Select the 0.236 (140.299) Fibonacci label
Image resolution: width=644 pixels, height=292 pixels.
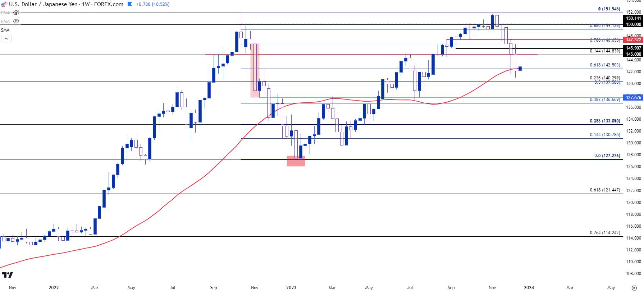tap(605, 78)
